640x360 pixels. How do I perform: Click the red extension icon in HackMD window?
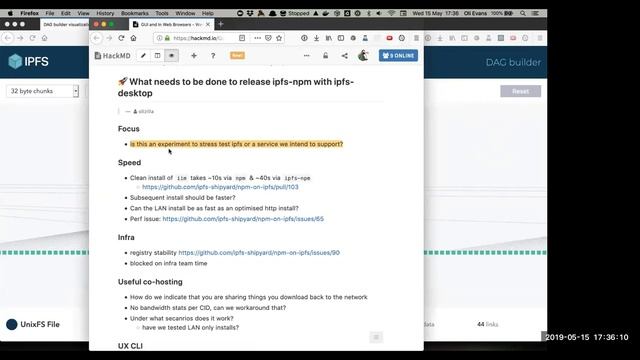tap(389, 38)
